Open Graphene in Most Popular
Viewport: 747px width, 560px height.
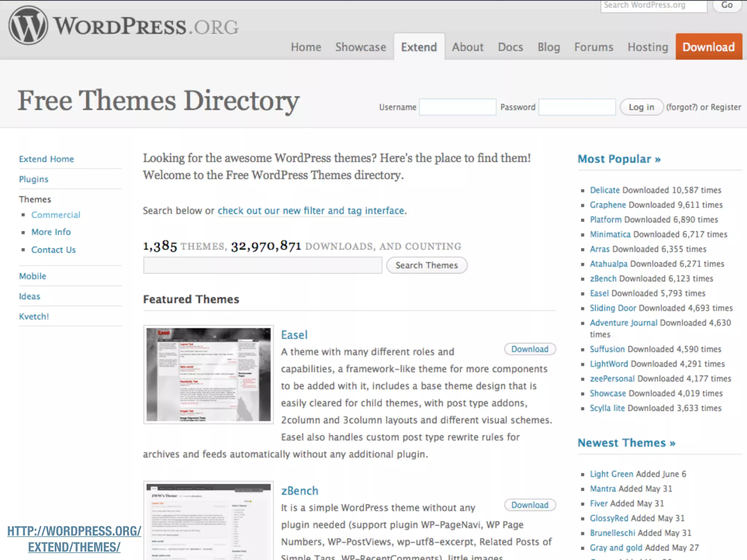(x=608, y=205)
